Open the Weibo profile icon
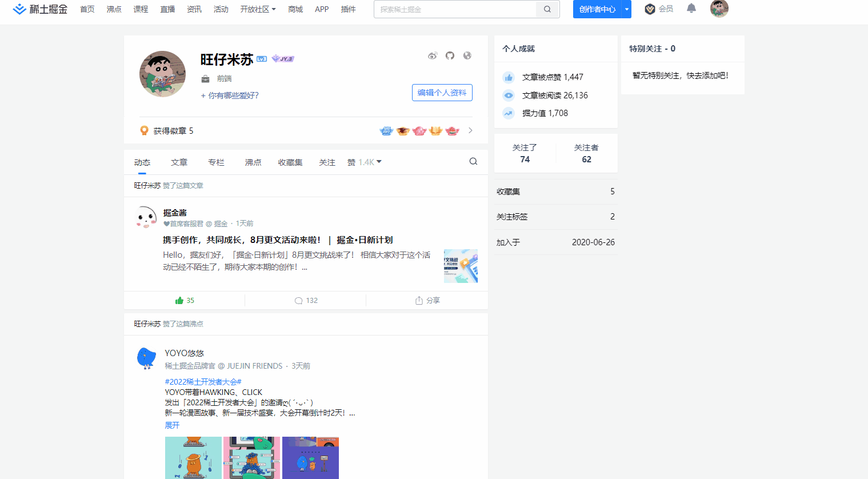This screenshot has width=868, height=479. (433, 55)
